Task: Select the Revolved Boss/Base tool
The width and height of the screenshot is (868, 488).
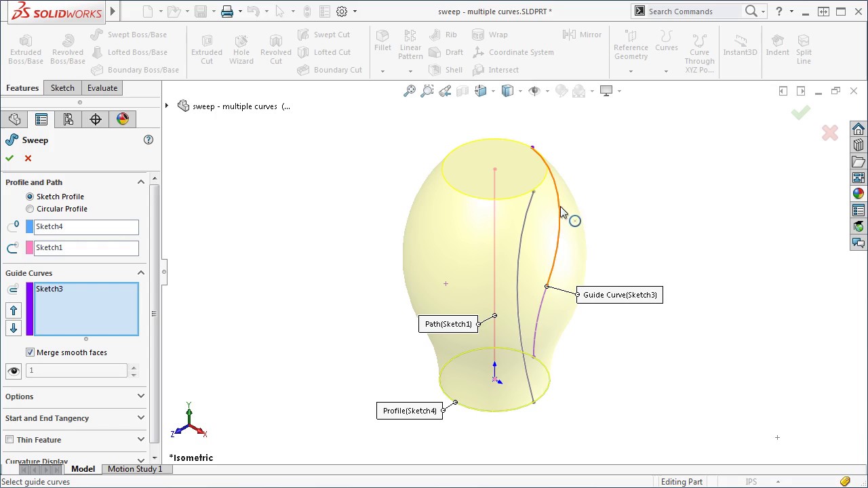Action: click(68, 49)
